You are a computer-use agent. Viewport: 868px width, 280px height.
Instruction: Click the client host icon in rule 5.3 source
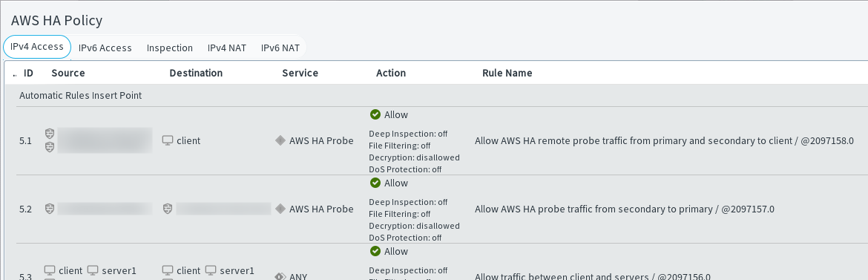pyautogui.click(x=50, y=270)
